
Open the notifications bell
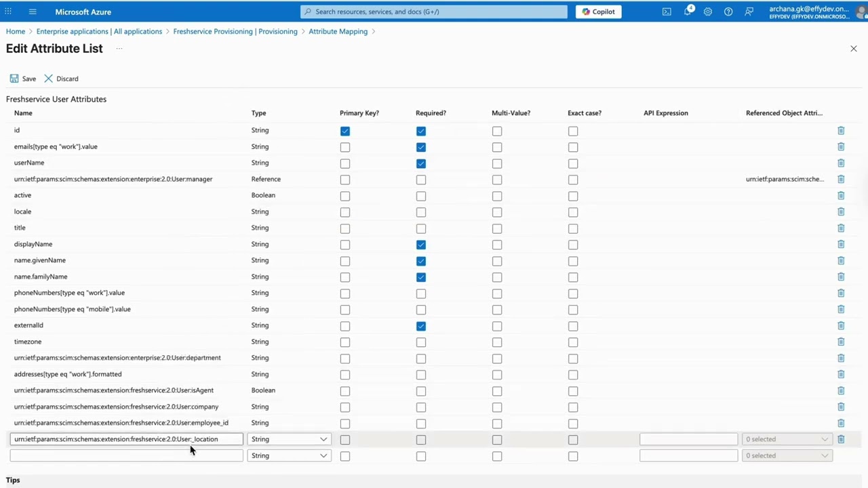pos(688,12)
